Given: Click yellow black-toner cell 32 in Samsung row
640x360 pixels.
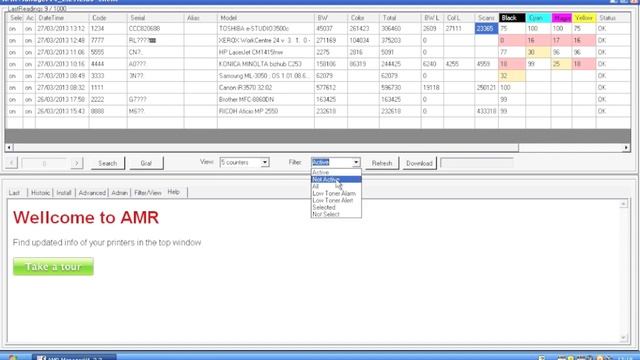Looking at the screenshot, I should (x=512, y=76).
